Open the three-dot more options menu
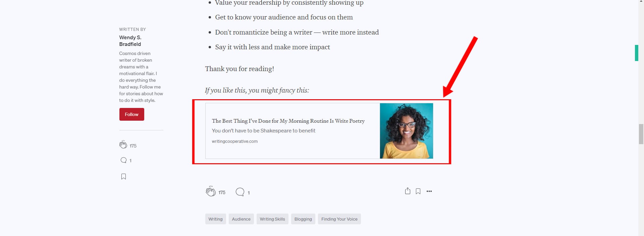The image size is (644, 236). [x=429, y=191]
